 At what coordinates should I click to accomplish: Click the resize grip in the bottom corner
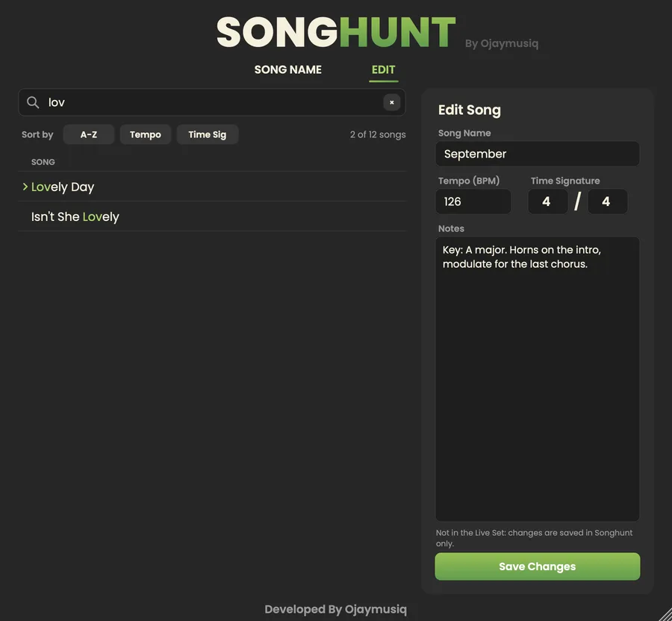[x=664, y=613]
